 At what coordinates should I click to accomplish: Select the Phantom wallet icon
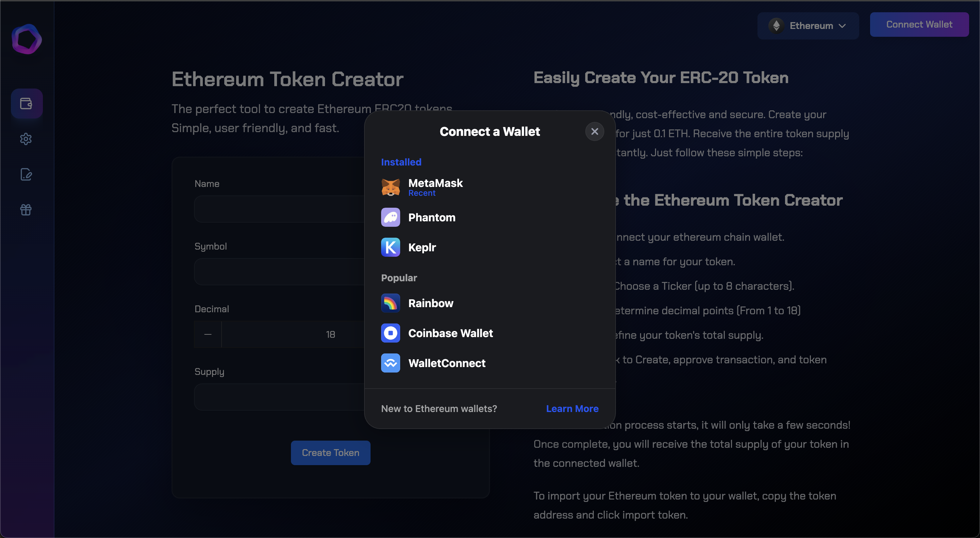(x=390, y=217)
